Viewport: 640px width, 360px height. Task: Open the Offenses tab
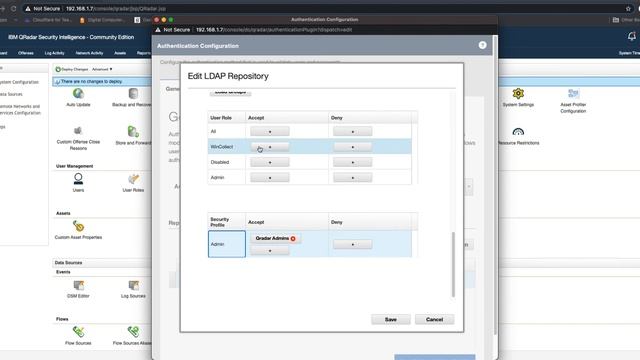pos(26,53)
